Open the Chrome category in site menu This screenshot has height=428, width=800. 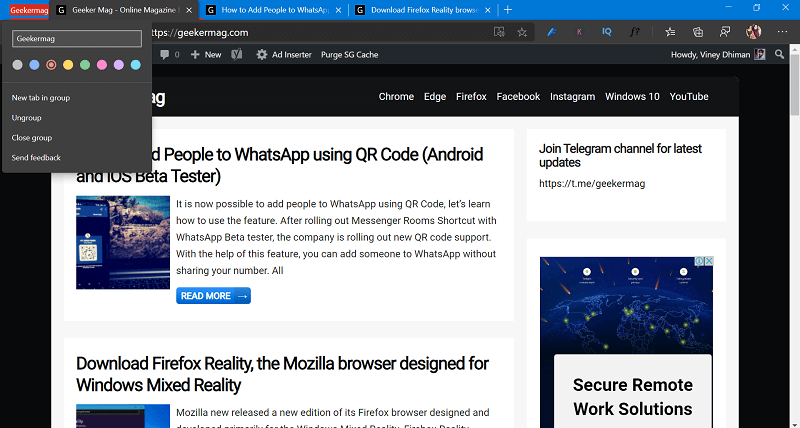(396, 96)
